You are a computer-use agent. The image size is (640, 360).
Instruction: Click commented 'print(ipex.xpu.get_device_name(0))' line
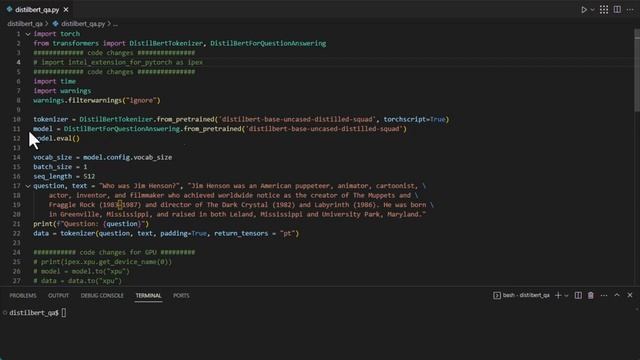click(x=102, y=262)
